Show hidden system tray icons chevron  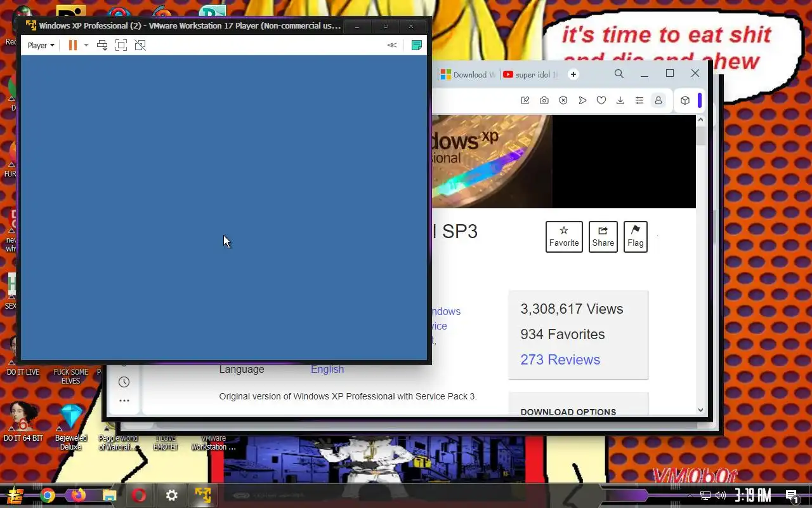[x=691, y=496]
